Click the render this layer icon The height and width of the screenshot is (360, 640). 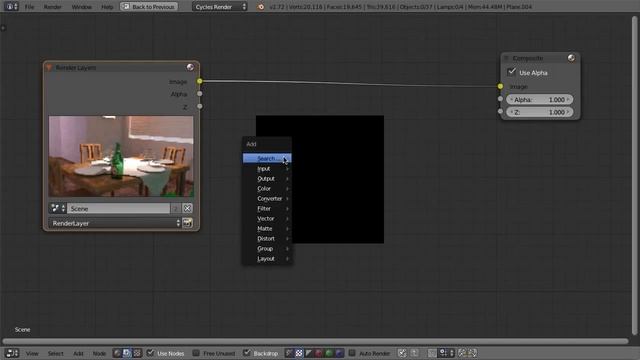pyautogui.click(x=187, y=223)
